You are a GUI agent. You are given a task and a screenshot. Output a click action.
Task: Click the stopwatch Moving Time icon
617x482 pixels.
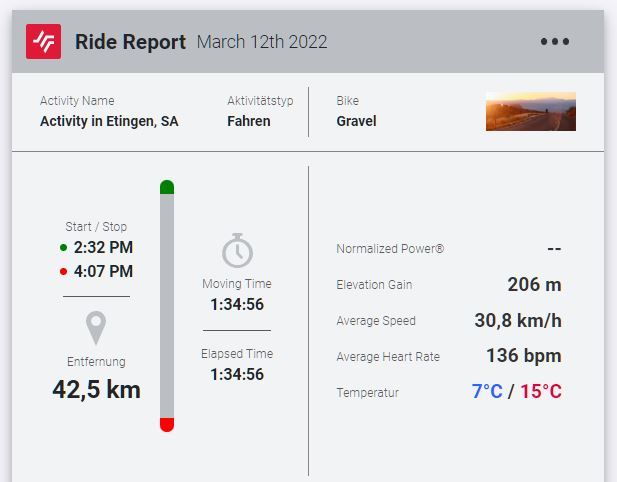pyautogui.click(x=237, y=250)
